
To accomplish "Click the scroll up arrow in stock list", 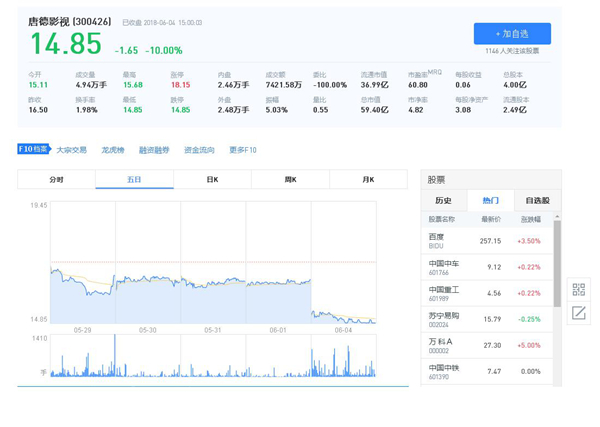I will click(557, 216).
